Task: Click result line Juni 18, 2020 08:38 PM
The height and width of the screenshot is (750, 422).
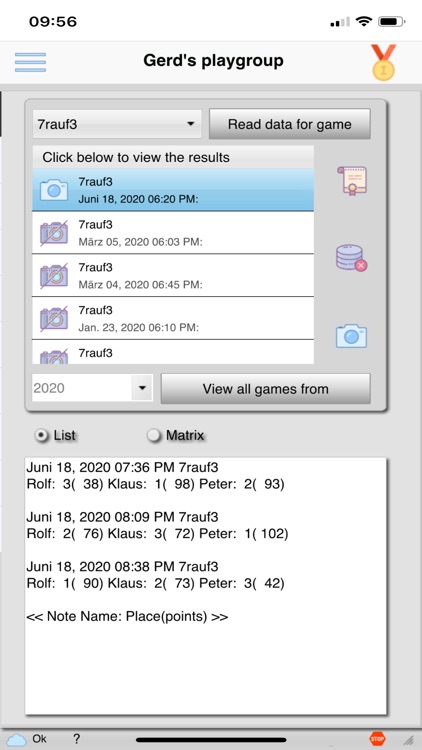Action: coord(122,567)
